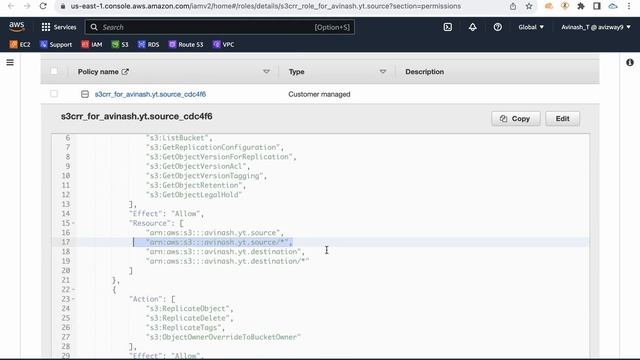This screenshot has width=640, height=360.
Task: Click the policy title heading s3crr_for_avinash.yt.source_cdc4f6
Action: (x=136, y=116)
